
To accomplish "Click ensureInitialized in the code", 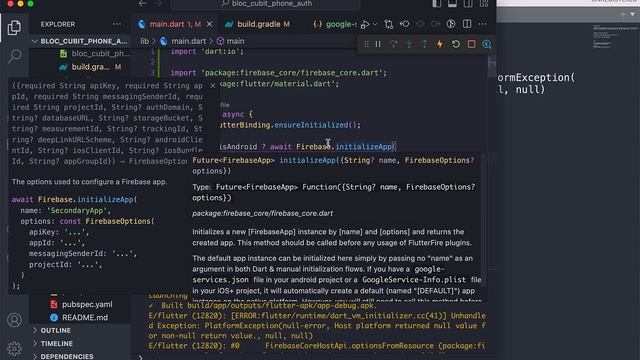I will (311, 125).
